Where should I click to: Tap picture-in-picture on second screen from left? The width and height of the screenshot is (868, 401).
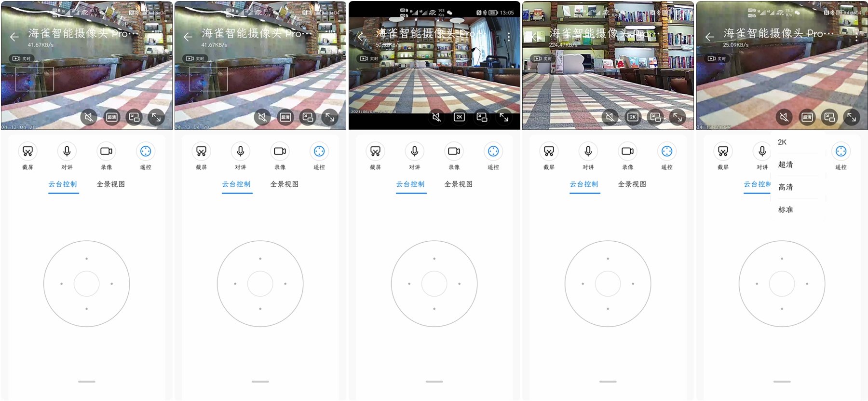(x=308, y=117)
